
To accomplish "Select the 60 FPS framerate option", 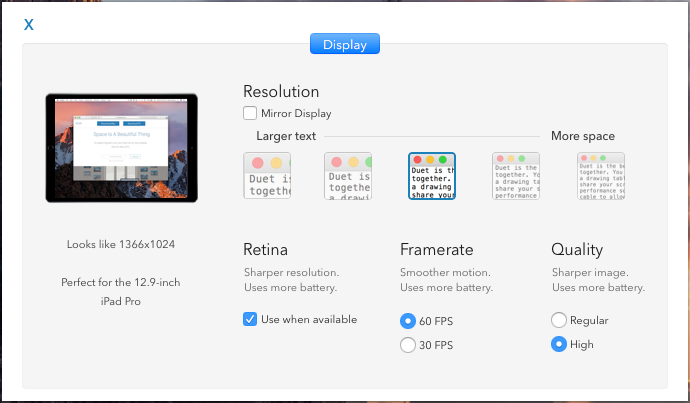I will 408,321.
